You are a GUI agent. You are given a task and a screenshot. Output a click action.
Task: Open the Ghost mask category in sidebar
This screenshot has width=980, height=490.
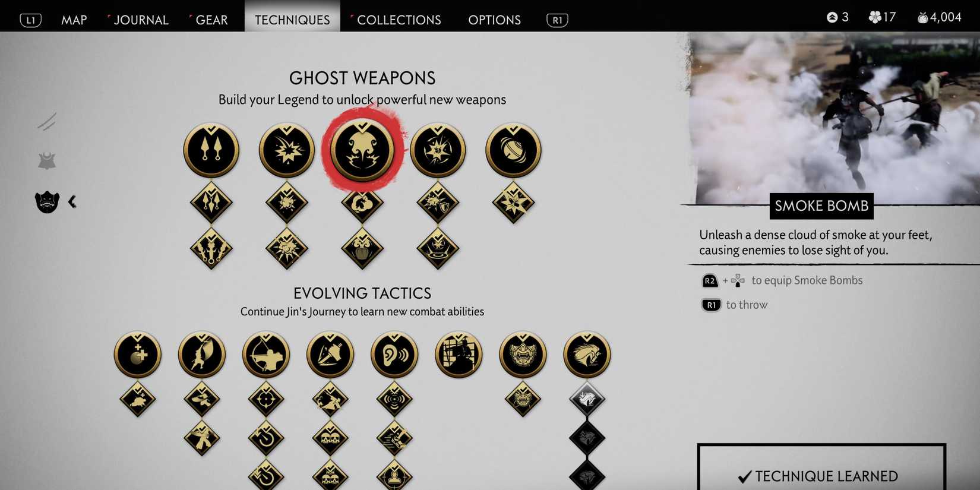point(47,202)
